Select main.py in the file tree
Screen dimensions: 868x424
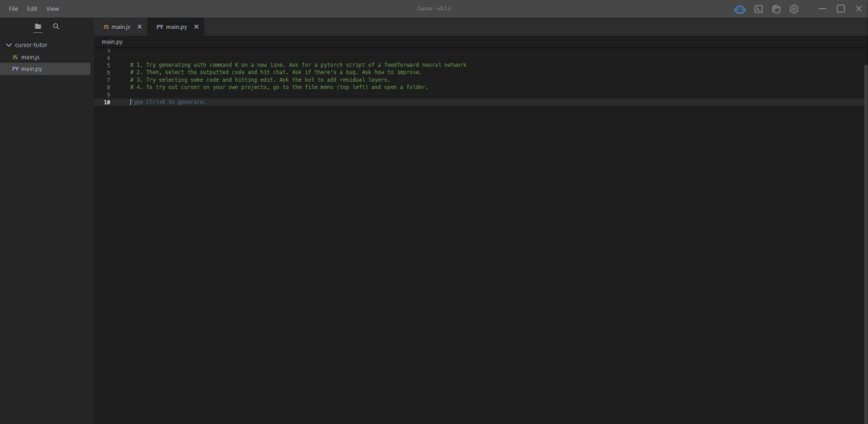(45, 69)
